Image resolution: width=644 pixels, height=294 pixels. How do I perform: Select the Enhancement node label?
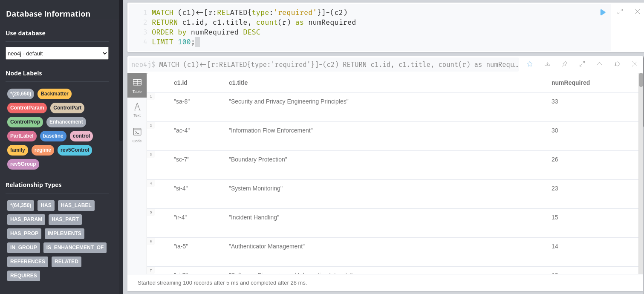66,122
